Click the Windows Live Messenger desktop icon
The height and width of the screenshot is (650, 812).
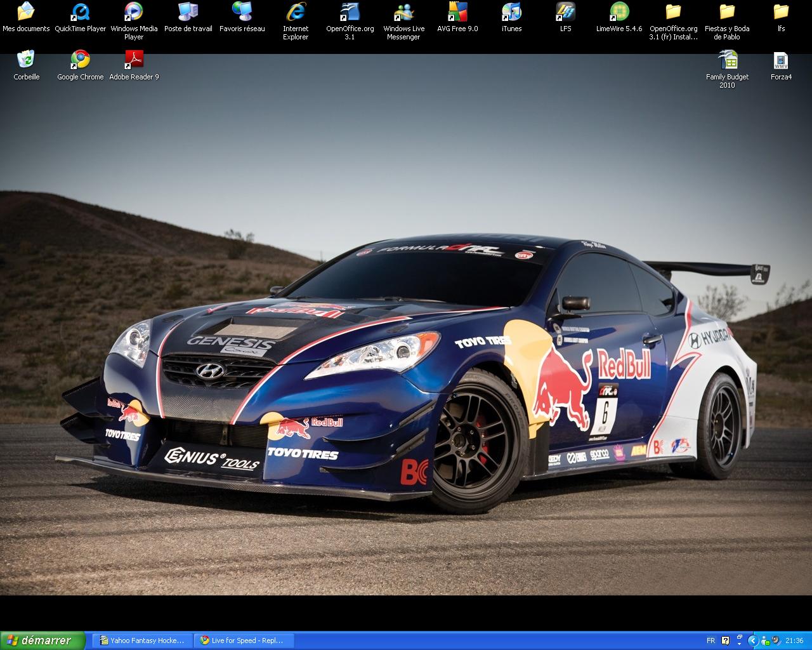(404, 11)
